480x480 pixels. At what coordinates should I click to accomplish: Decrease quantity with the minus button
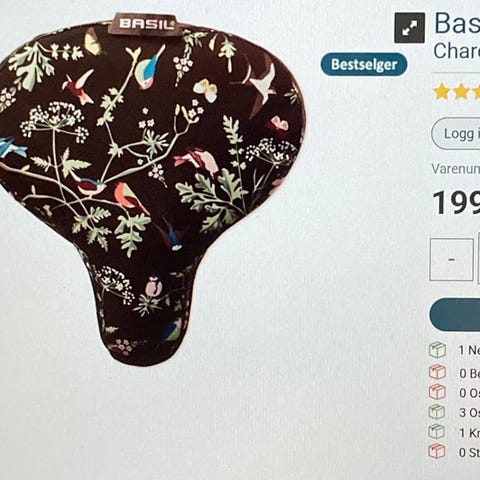click(x=452, y=260)
